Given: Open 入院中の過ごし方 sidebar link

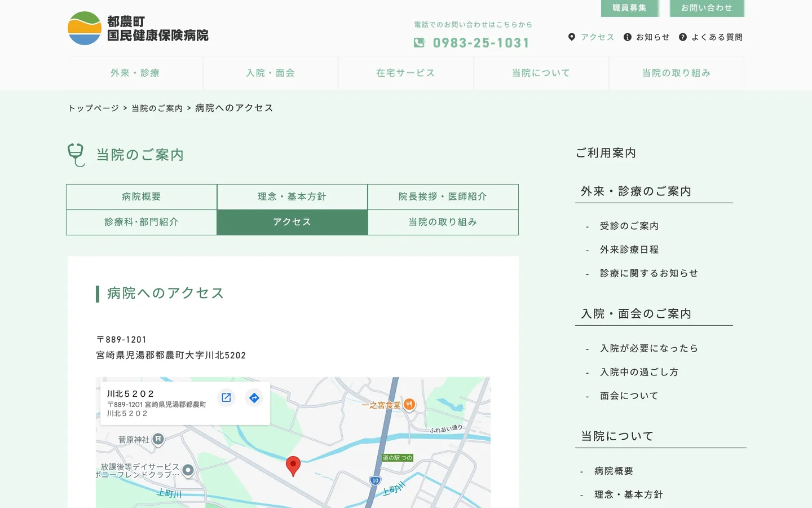Looking at the screenshot, I should 639,372.
